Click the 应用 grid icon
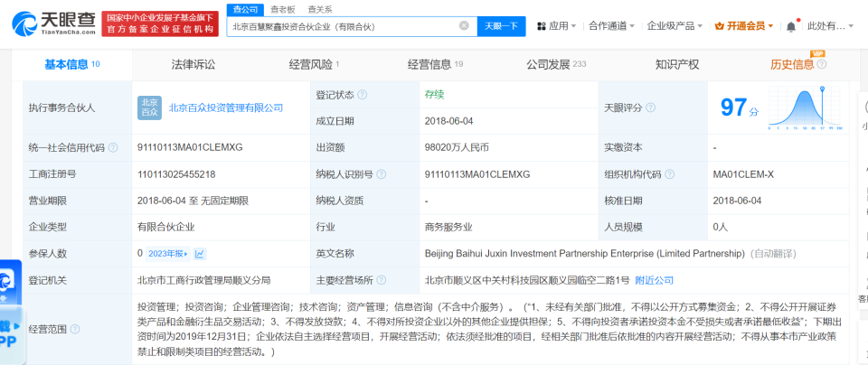Screen dimensions: 868x365 coord(541,26)
